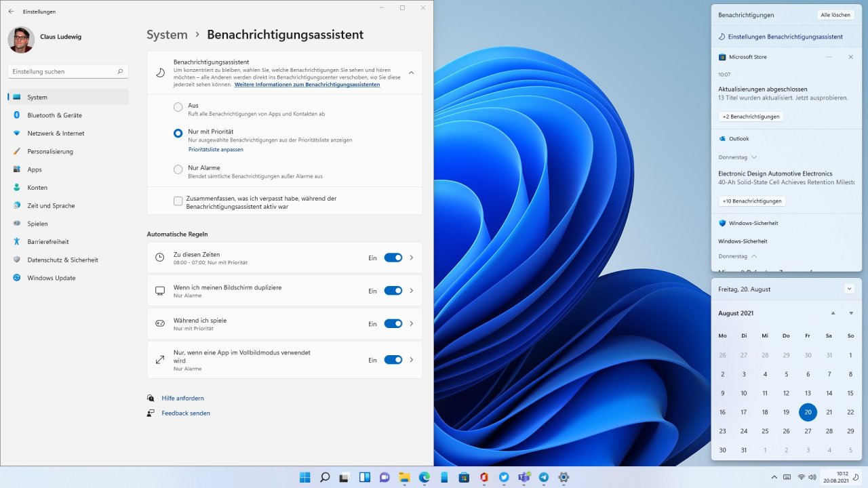Launch Office app from the taskbar
Screen dimensions: 868x488
(x=484, y=477)
